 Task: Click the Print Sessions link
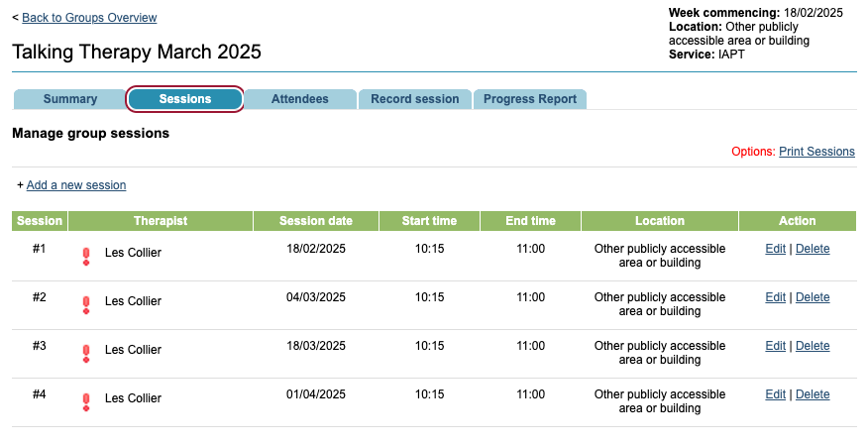[x=816, y=152]
